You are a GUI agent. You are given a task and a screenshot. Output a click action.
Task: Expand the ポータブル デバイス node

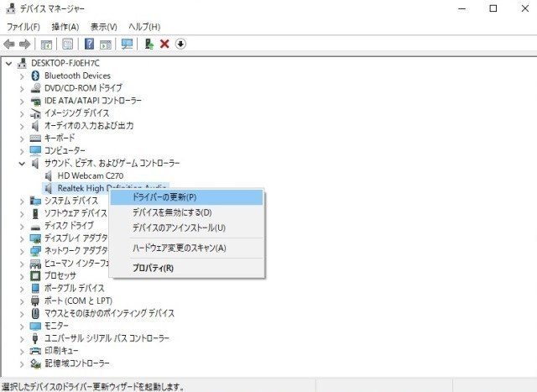pos(23,289)
